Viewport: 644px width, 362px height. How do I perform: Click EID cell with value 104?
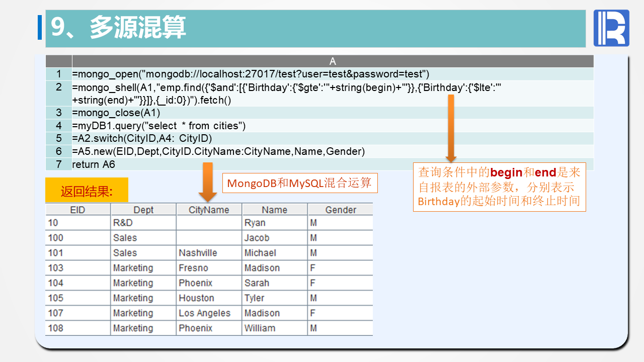[x=78, y=283]
